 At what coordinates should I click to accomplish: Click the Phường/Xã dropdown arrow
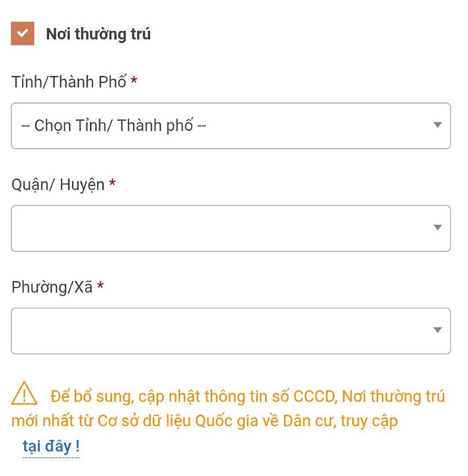pos(437,330)
